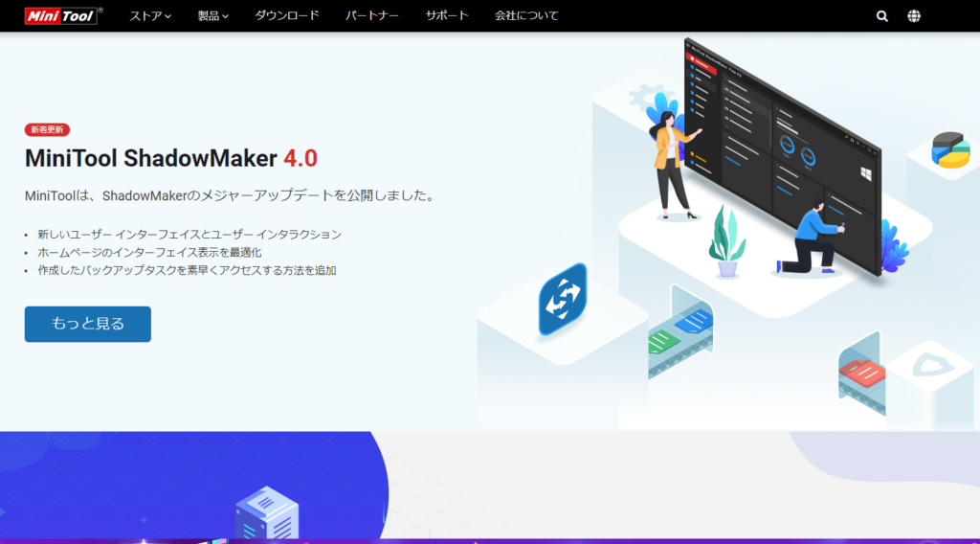Click the blue ShadowMaker sync app icon
The width and height of the screenshot is (980, 544).
coord(563,300)
